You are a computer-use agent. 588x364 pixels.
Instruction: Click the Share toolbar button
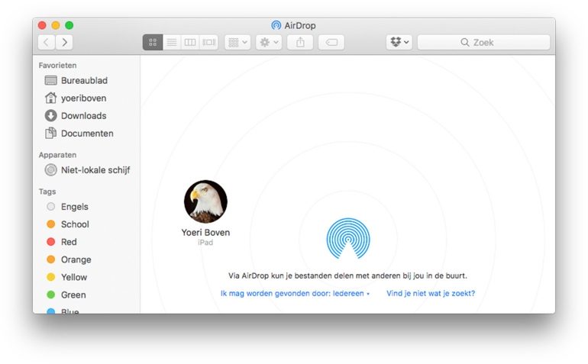[300, 43]
